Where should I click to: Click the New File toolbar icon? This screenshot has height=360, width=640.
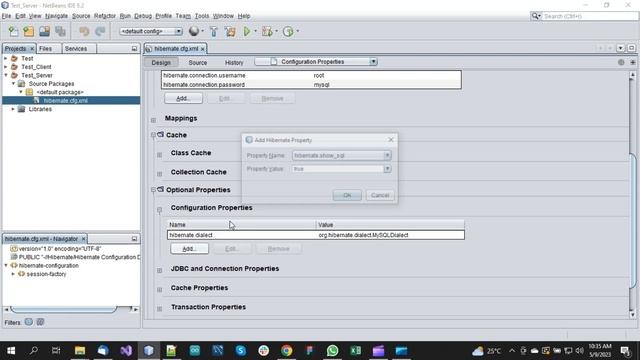coord(13,31)
